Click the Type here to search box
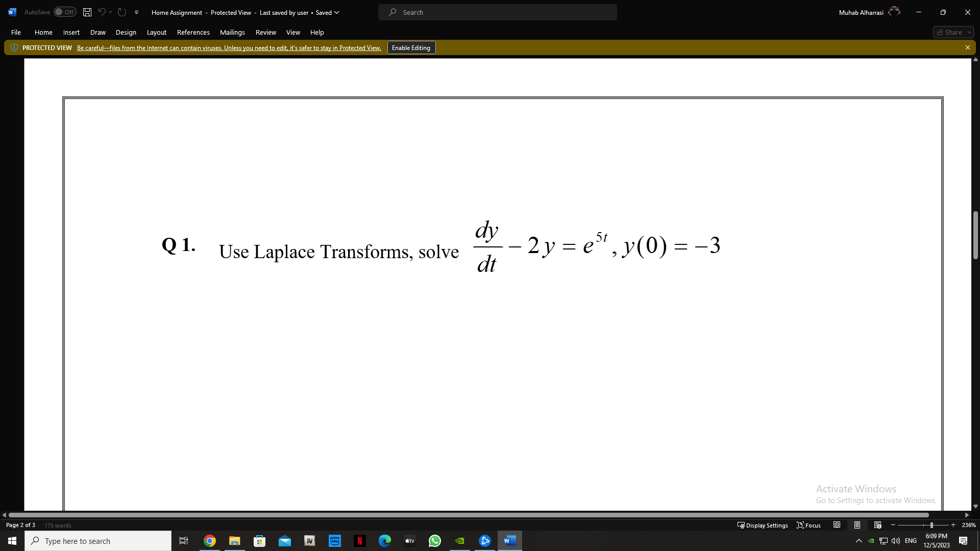980x551 pixels. (98, 541)
